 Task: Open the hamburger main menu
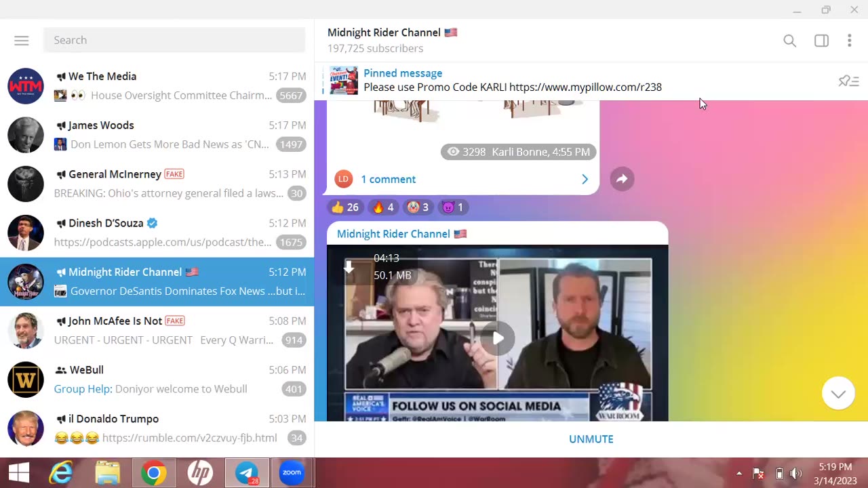click(x=22, y=40)
